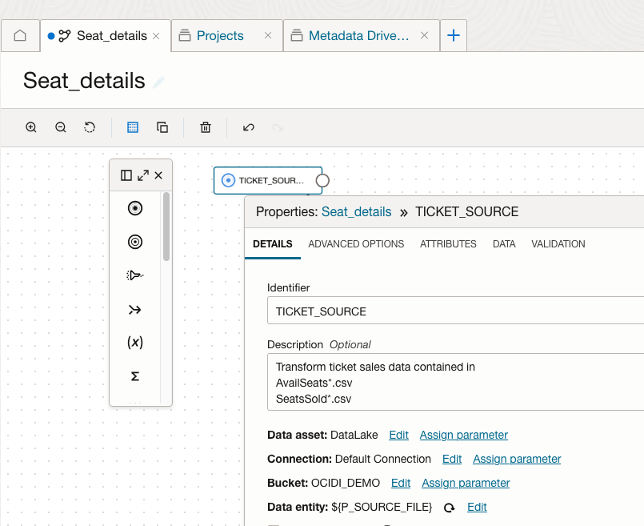Edit the Default Connection
The image size is (644, 526).
(x=452, y=459)
